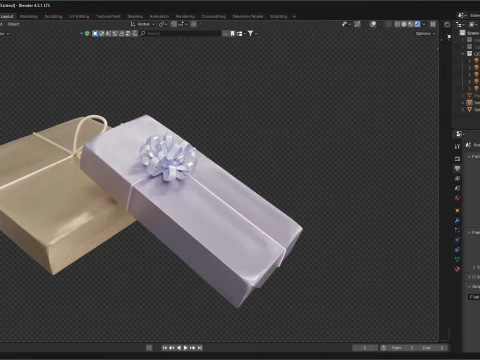Jump to the previous keyframe
Viewport: 480px width, 360px height.
172,348
